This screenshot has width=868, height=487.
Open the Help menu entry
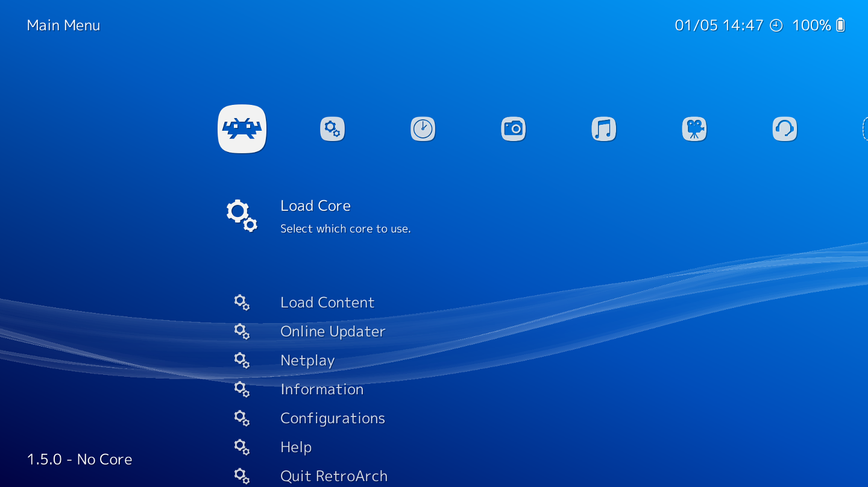296,447
